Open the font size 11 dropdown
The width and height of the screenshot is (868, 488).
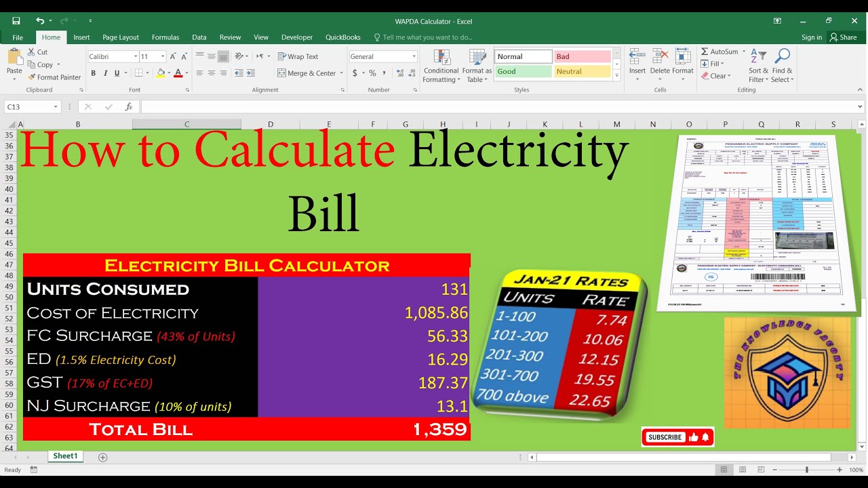pos(163,57)
